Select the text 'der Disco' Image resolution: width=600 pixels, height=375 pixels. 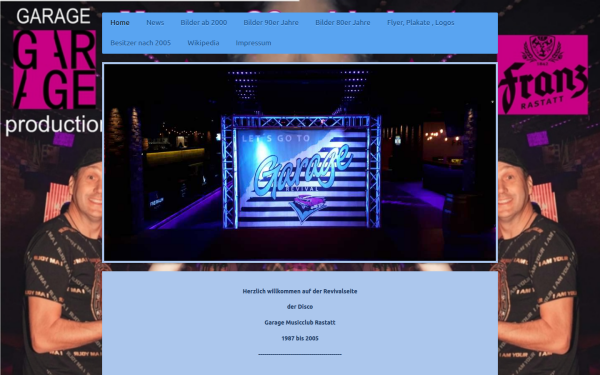300,307
